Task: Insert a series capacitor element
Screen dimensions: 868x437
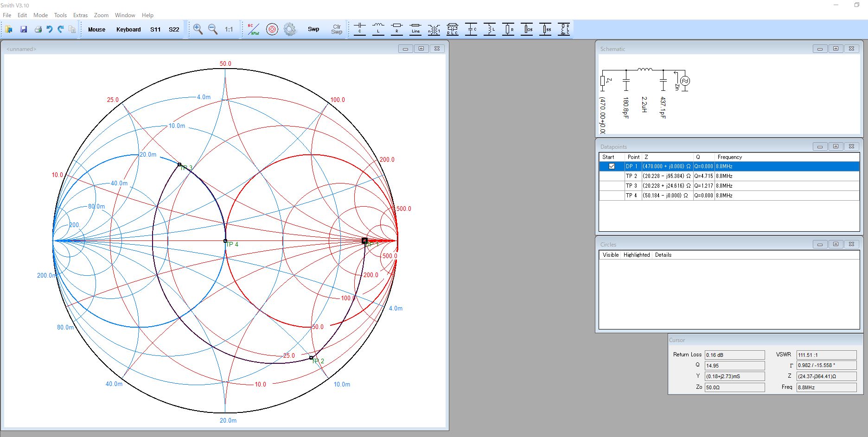Action: coord(360,29)
